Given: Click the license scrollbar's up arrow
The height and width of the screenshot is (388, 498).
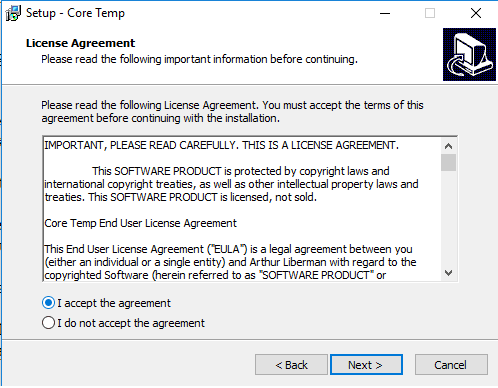Looking at the screenshot, I should click(x=448, y=146).
